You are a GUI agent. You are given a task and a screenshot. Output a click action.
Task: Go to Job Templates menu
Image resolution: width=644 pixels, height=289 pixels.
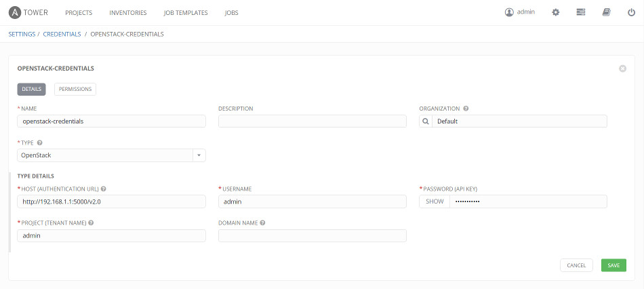[186, 13]
